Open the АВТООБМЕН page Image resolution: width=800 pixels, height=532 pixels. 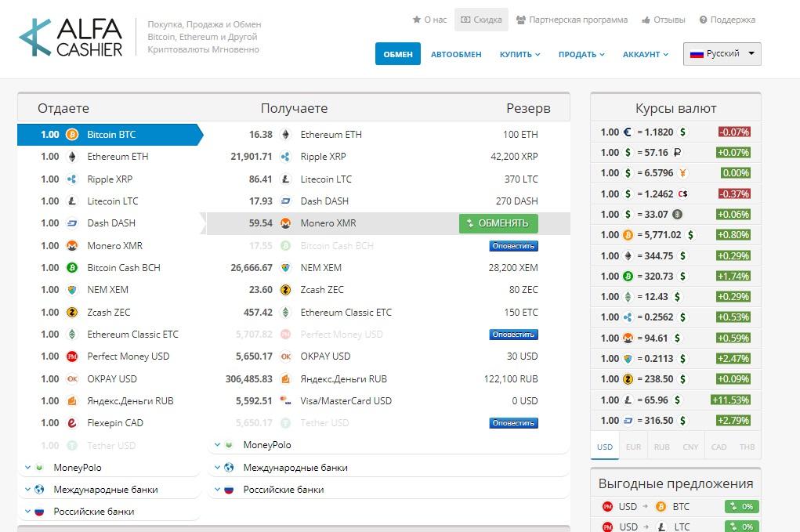456,54
